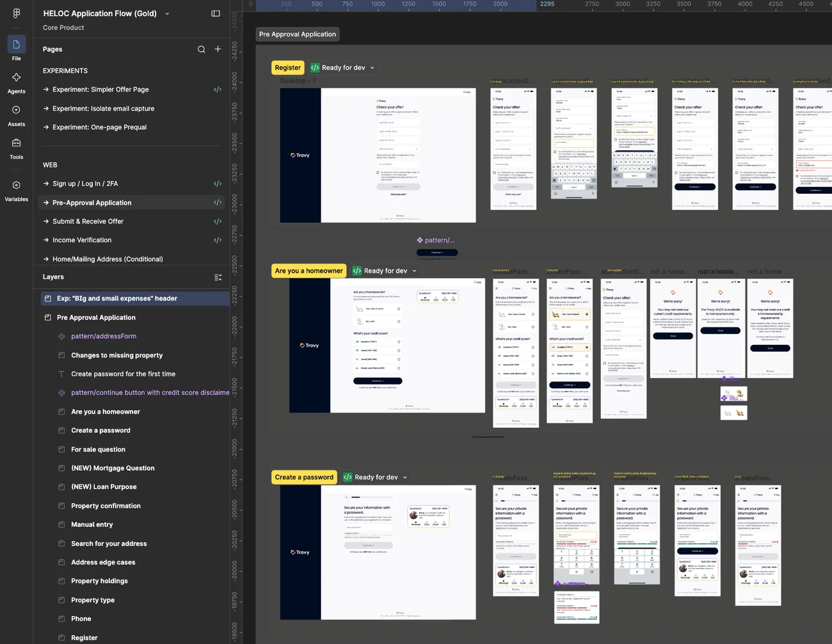Collapse all layers icon in Layers header
This screenshot has height=644, width=832.
218,277
